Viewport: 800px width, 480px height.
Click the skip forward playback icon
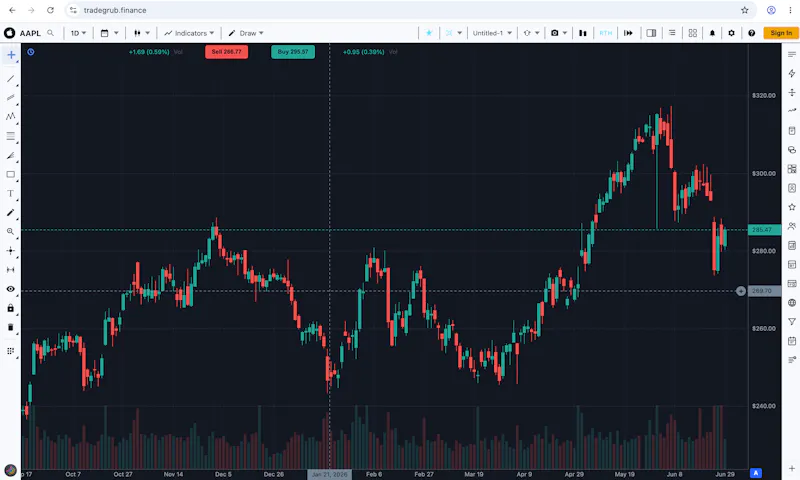coord(628,33)
